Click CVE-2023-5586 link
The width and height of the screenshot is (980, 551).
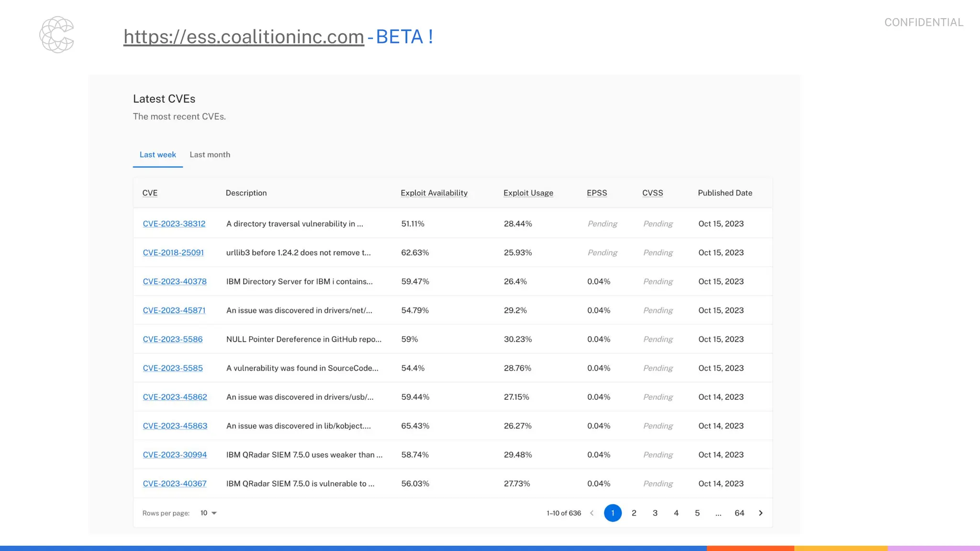point(173,339)
